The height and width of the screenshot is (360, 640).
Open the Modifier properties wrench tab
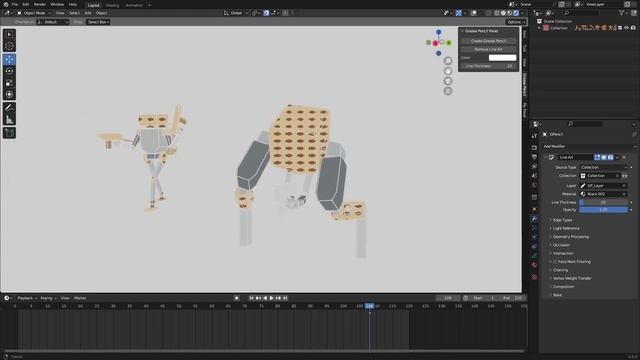(534, 219)
